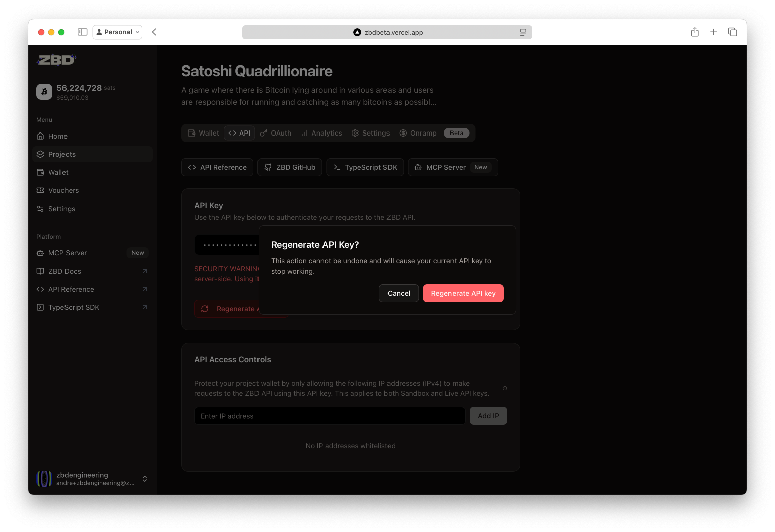Expand the Personal profile dropdown
This screenshot has width=775, height=532.
point(117,32)
